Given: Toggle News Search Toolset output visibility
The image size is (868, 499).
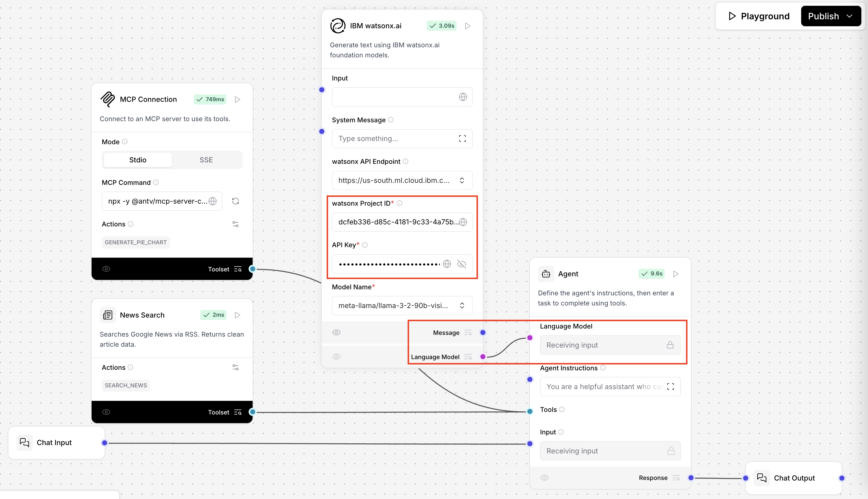Looking at the screenshot, I should click(106, 412).
